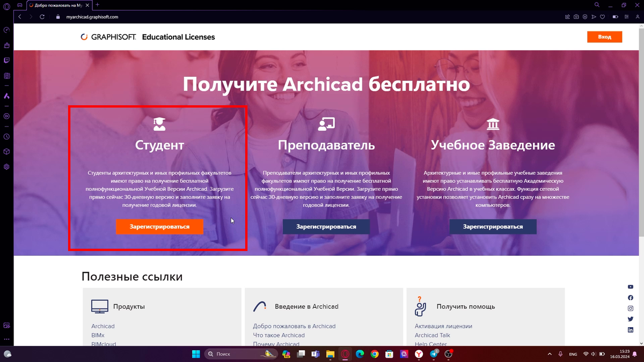Screen dimensions: 644x362
Task: Show hidden system tray icons chevron
Action: click(x=549, y=354)
